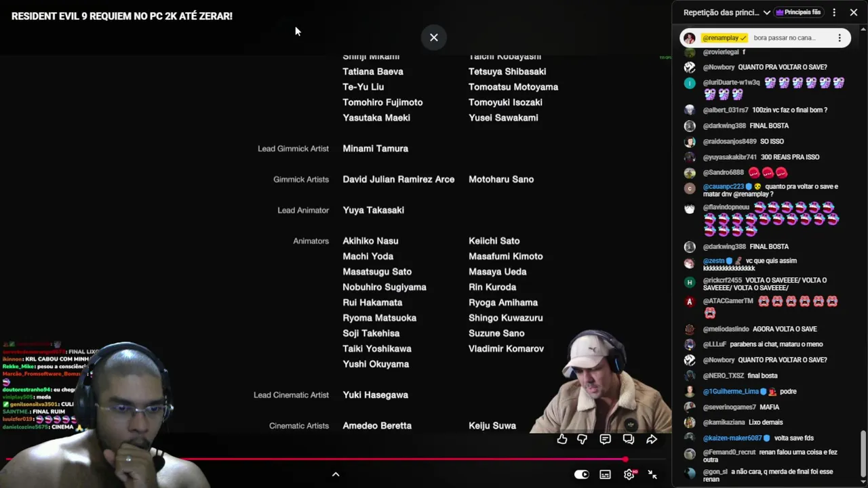Click the green avatar of @rickcrf2455
This screenshot has height=488, width=868.
[690, 283]
